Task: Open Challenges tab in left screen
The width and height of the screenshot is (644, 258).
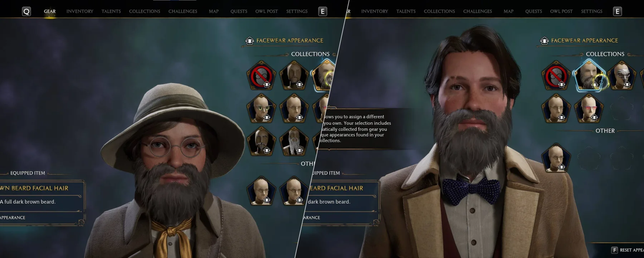Action: coord(183,11)
